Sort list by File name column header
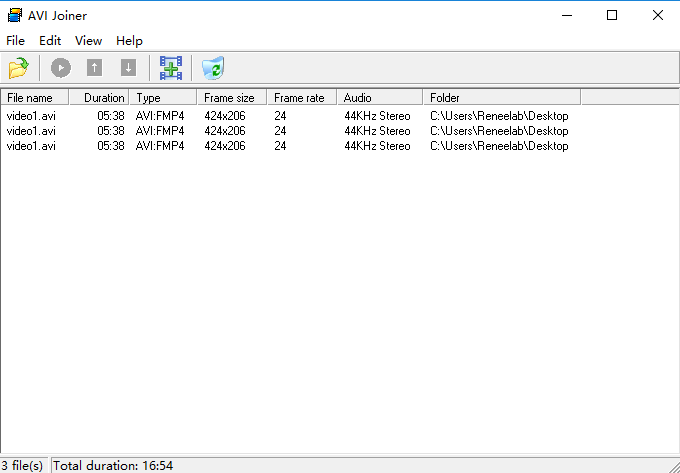 coord(34,98)
